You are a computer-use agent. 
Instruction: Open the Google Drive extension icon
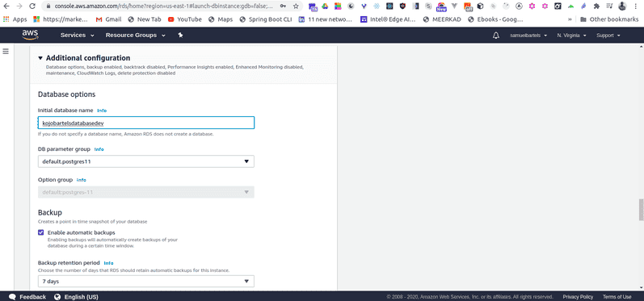tap(325, 6)
